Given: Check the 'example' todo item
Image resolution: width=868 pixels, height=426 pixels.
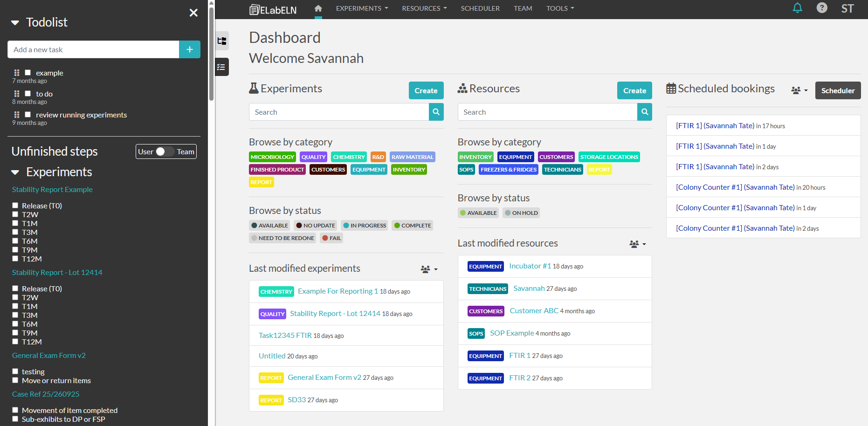Looking at the screenshot, I should pos(28,73).
